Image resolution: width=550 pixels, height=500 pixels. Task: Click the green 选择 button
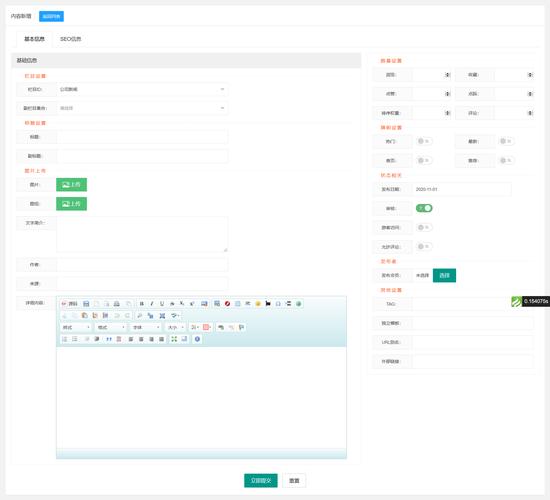point(444,275)
